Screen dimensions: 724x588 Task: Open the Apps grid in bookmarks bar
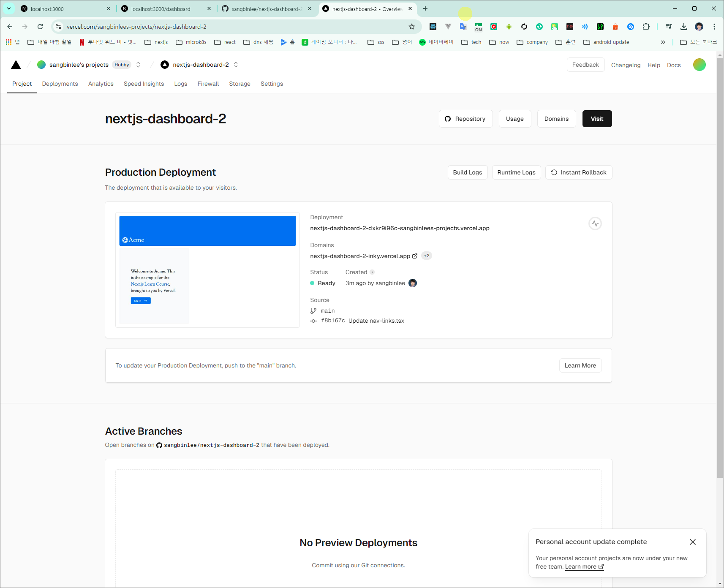[x=12, y=42]
